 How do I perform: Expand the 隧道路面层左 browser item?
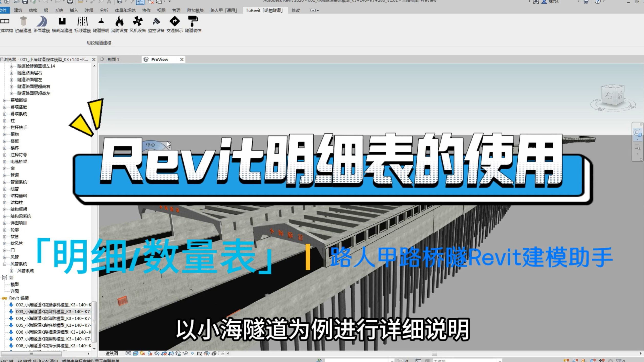point(12,80)
